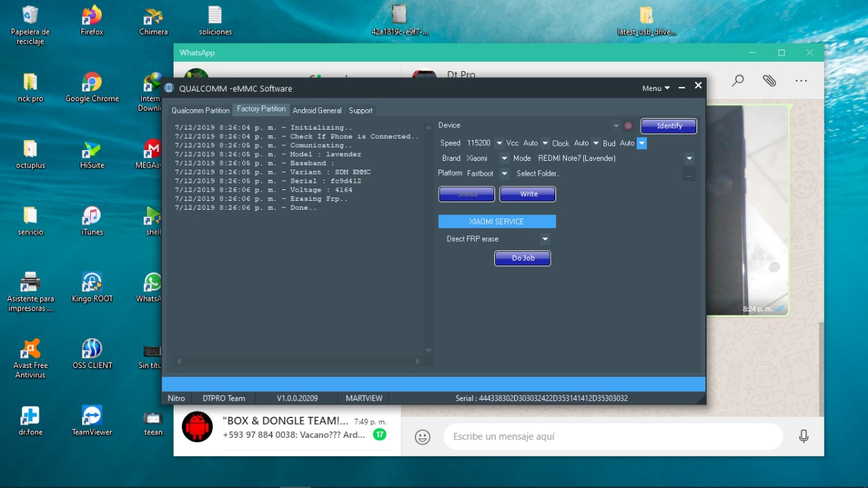Click the WhatsApp microphone voice message icon
Screen dimensions: 868x488
click(x=804, y=436)
